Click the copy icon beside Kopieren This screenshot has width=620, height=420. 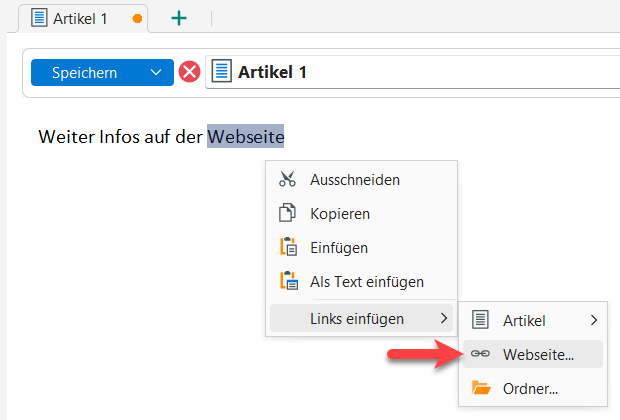point(288,214)
